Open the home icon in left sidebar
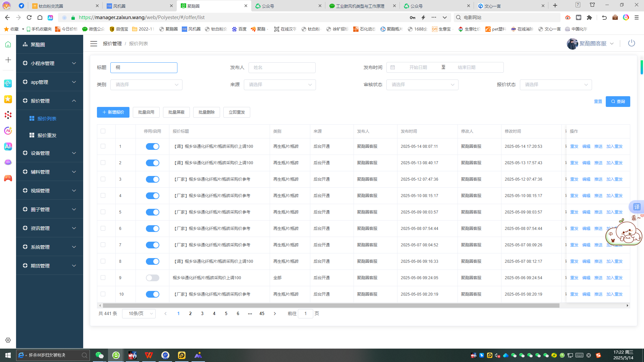 pos(8,44)
